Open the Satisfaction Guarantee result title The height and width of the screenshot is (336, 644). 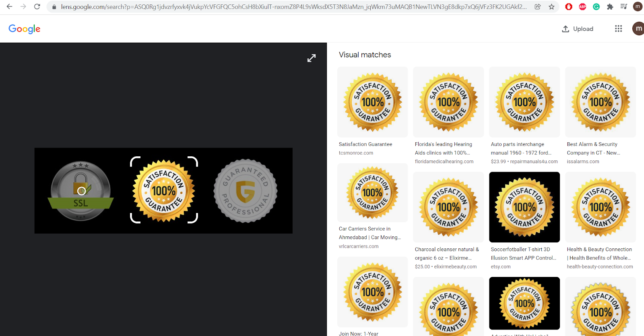[365, 144]
